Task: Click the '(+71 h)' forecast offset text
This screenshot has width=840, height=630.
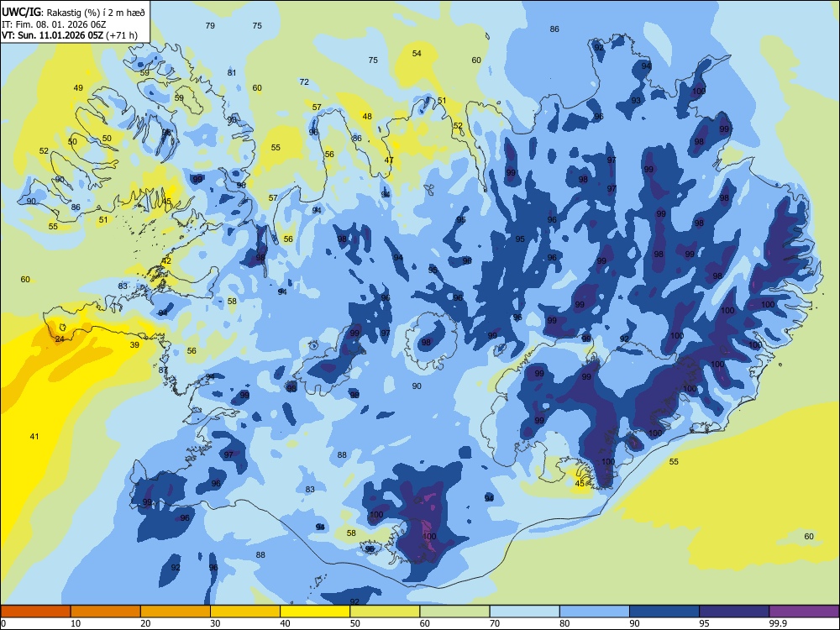Action: (122, 36)
